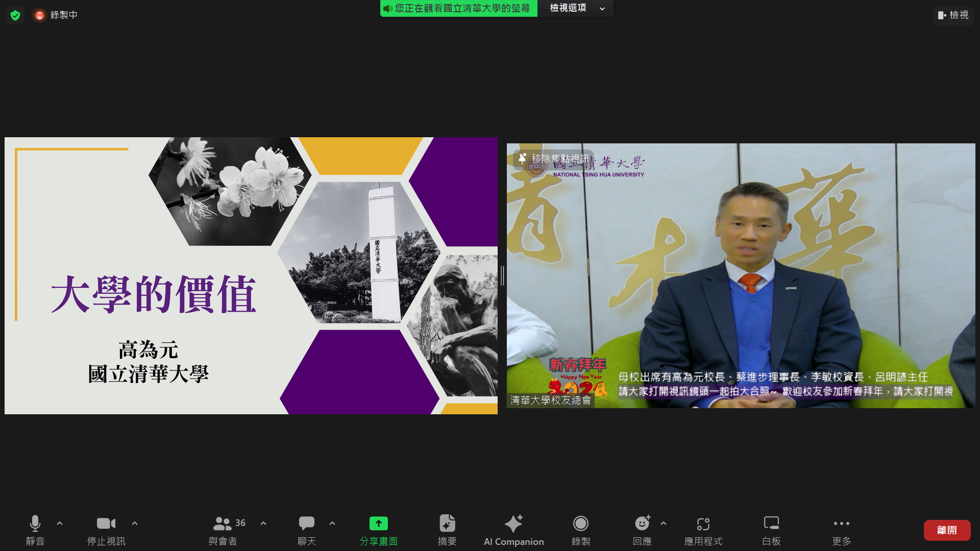Screen dimensions: 980x551
Task: Expand chat options chevron
Action: click(x=332, y=523)
